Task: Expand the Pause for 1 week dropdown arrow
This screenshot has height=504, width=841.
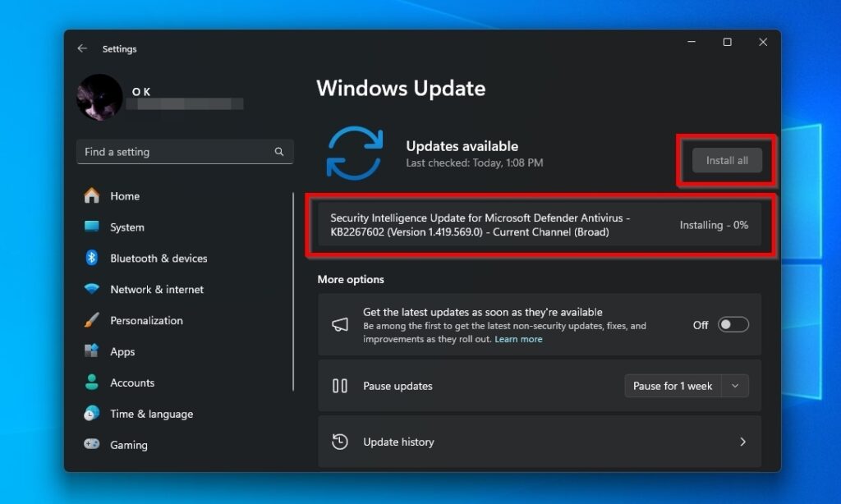Action: pyautogui.click(x=737, y=386)
